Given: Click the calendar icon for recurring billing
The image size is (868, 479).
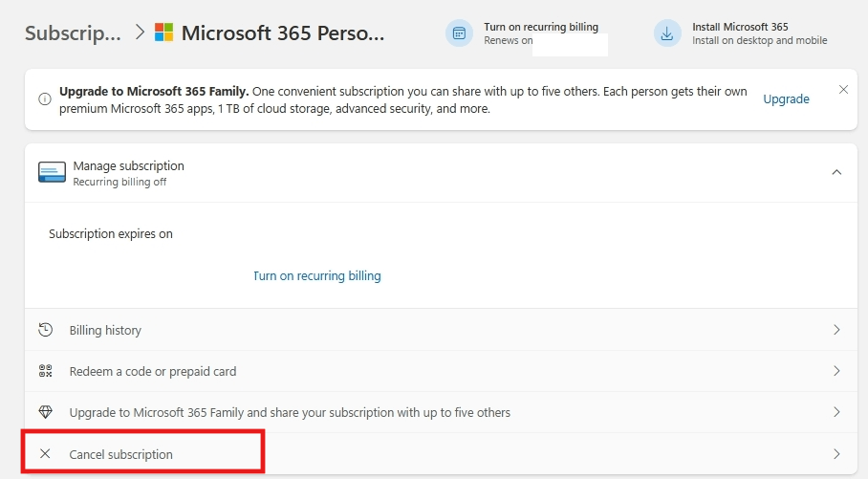Looking at the screenshot, I should (459, 33).
